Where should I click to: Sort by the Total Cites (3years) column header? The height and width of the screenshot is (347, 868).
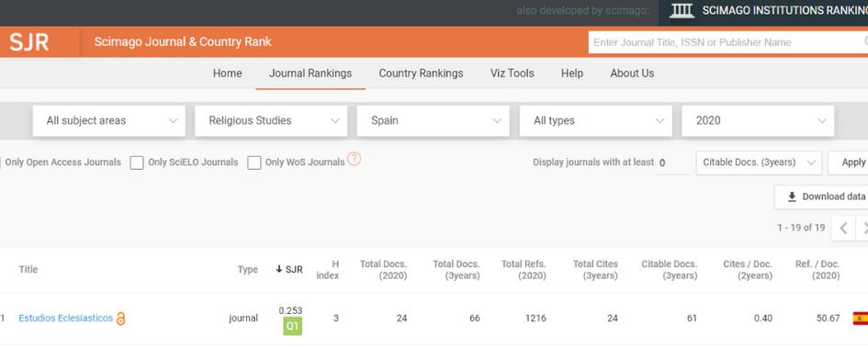tap(595, 270)
